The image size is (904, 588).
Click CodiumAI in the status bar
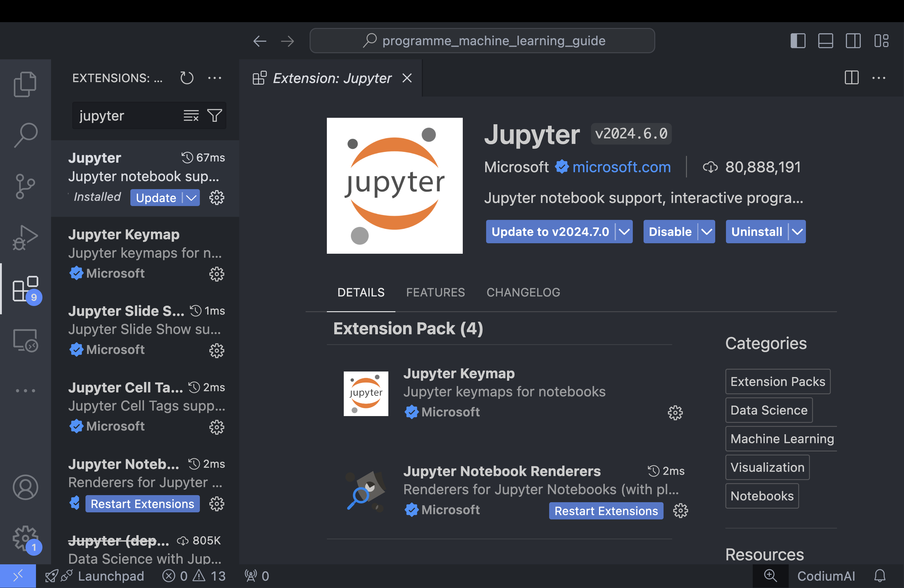(x=826, y=576)
